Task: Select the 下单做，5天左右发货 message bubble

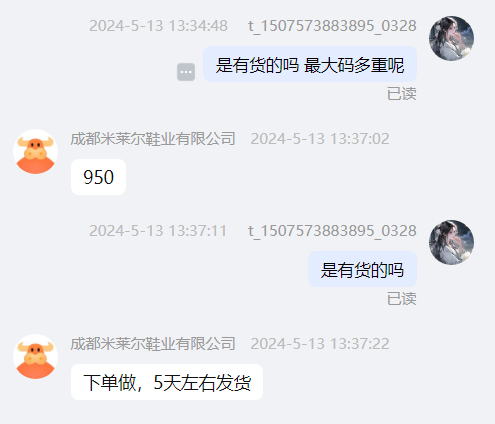Action: point(167,382)
